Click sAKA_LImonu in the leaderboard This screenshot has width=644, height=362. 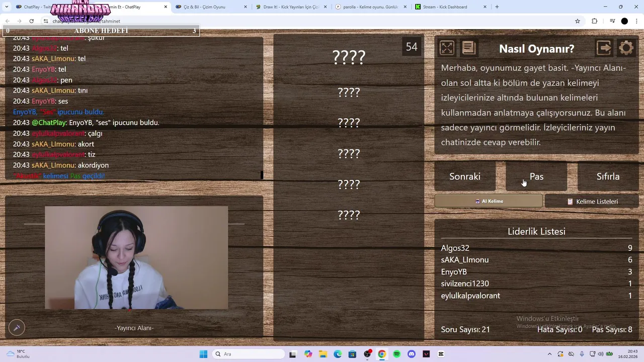tap(464, 260)
